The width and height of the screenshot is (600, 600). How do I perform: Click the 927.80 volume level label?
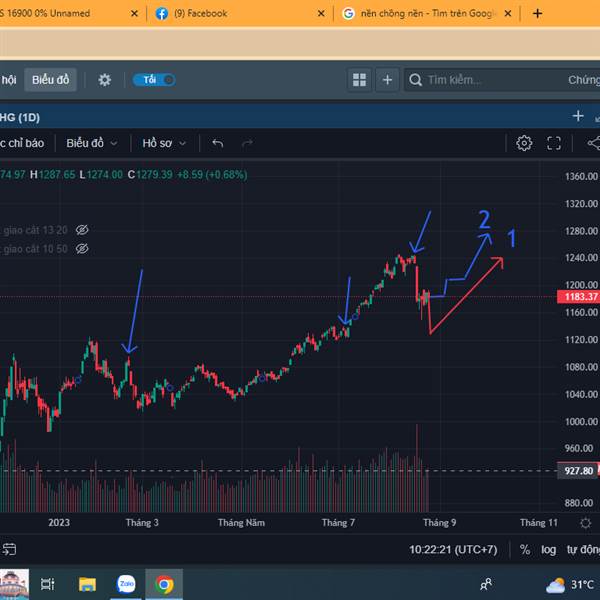578,471
